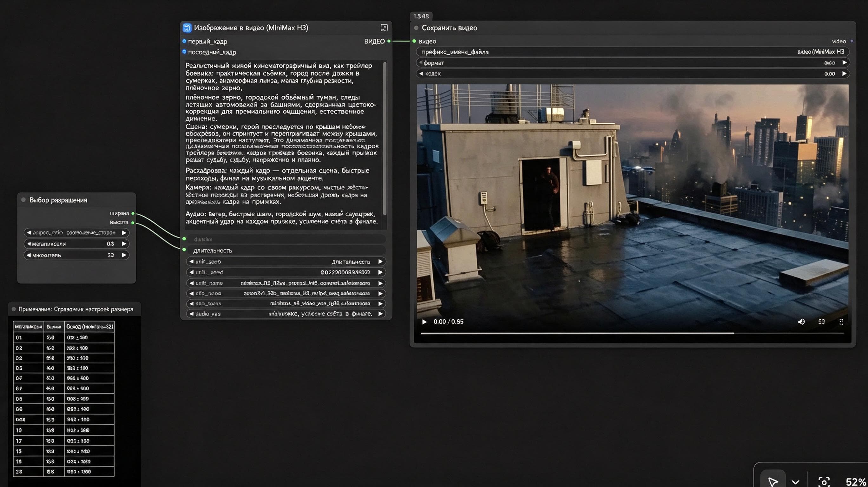
Task: Click the первый_кадр input socket
Action: 184,41
